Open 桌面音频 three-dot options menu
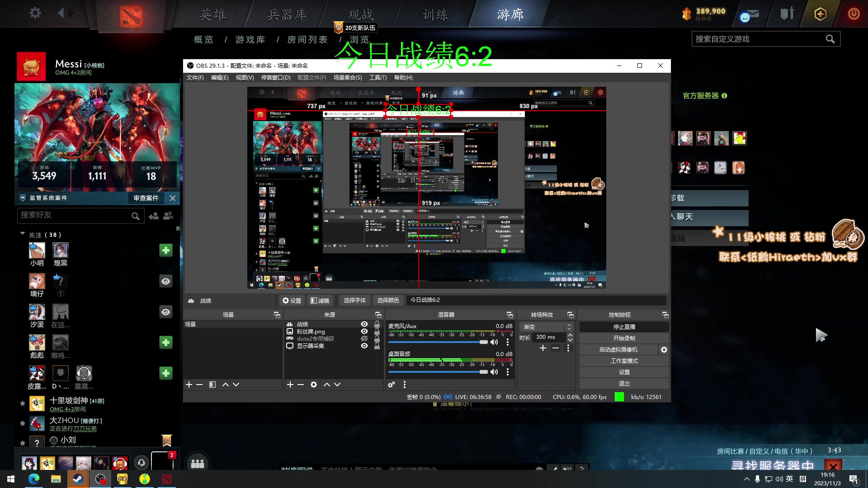868x488 pixels. pyautogui.click(x=508, y=372)
